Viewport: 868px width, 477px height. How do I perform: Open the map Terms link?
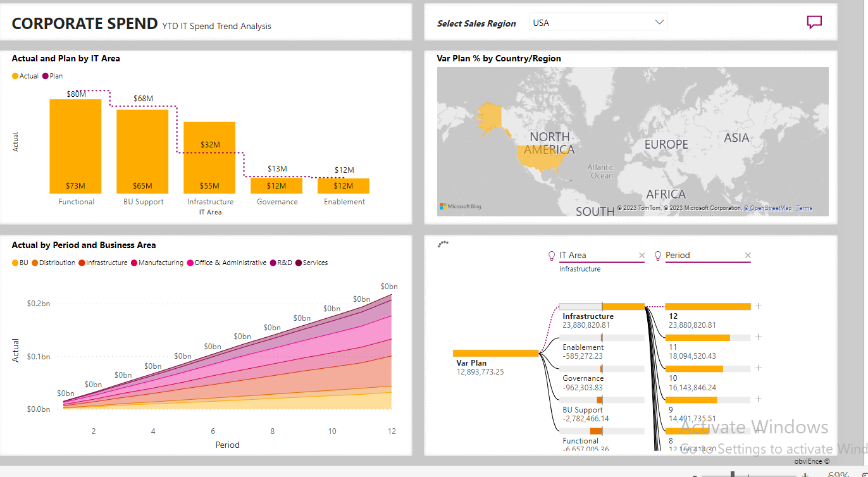(803, 208)
